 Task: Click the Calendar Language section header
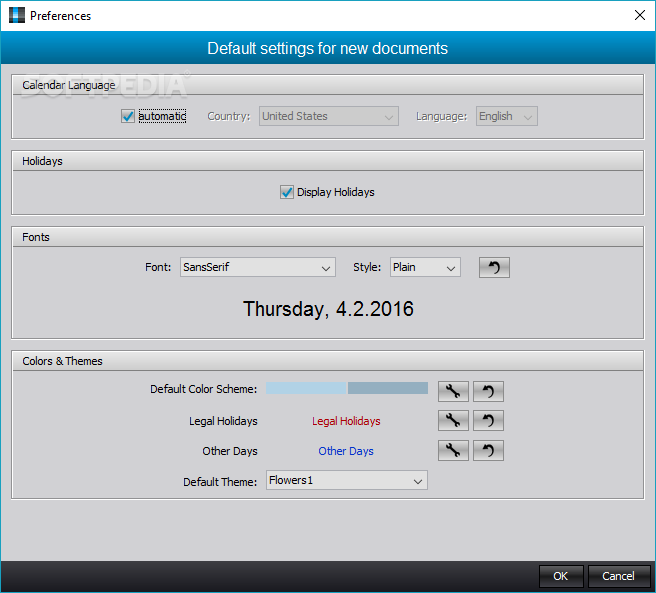point(328,85)
